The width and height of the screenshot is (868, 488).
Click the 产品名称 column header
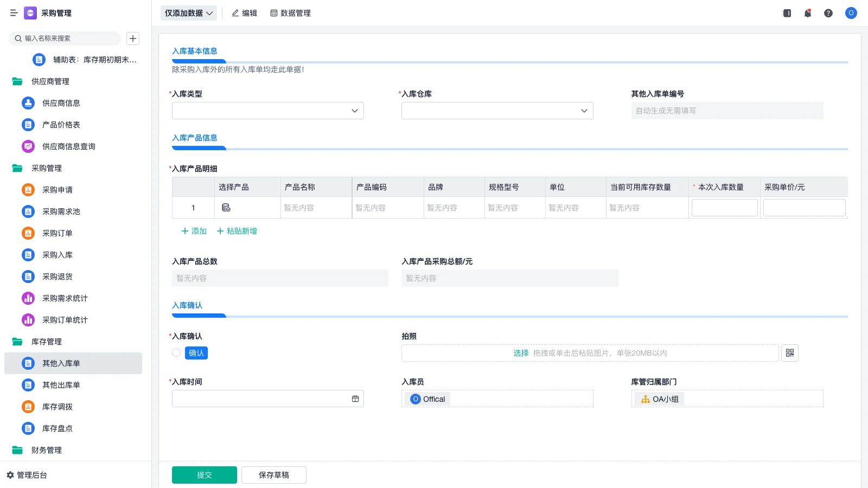pyautogui.click(x=316, y=187)
